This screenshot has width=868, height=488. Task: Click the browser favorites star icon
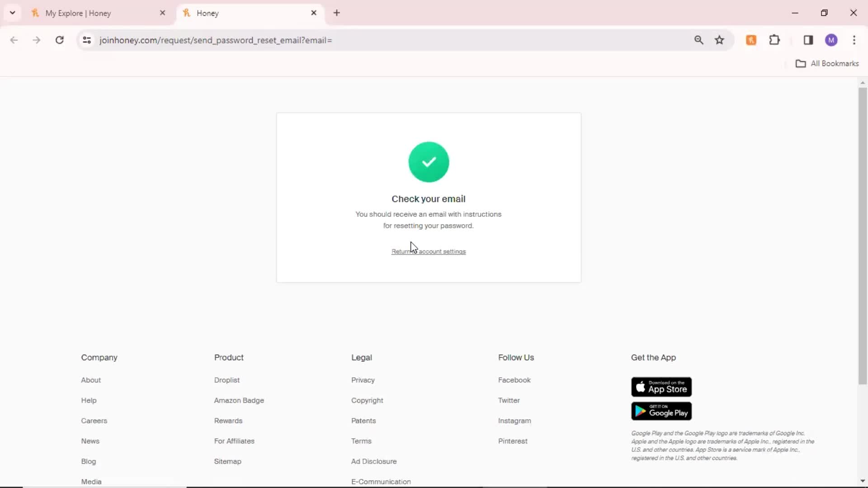(x=720, y=40)
